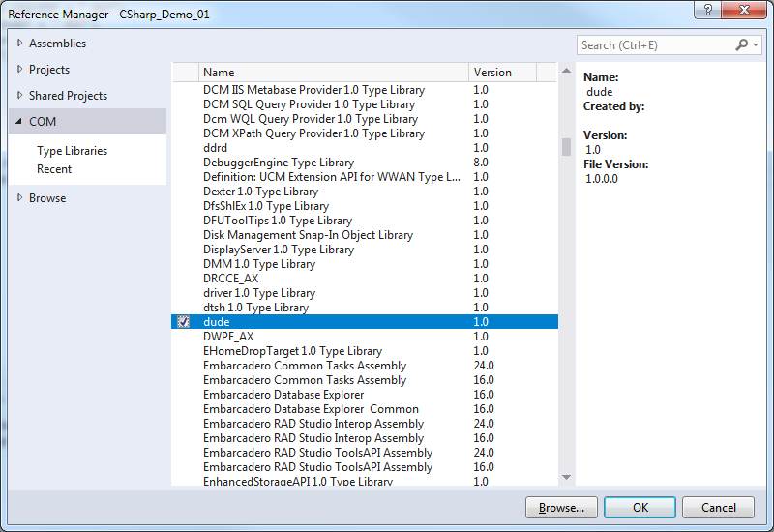
Task: Select DCM IIS Metabase Provider 1.0 Type Library
Action: [365, 90]
